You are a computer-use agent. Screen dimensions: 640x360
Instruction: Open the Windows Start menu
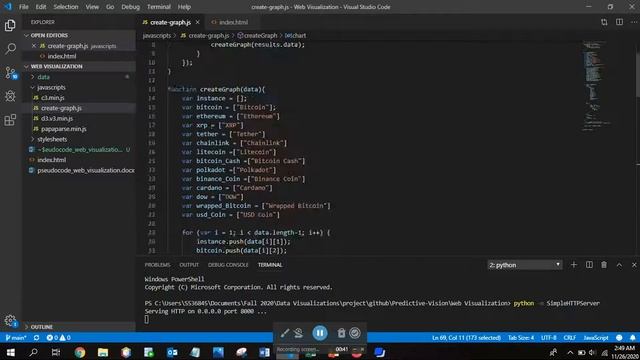11,352
